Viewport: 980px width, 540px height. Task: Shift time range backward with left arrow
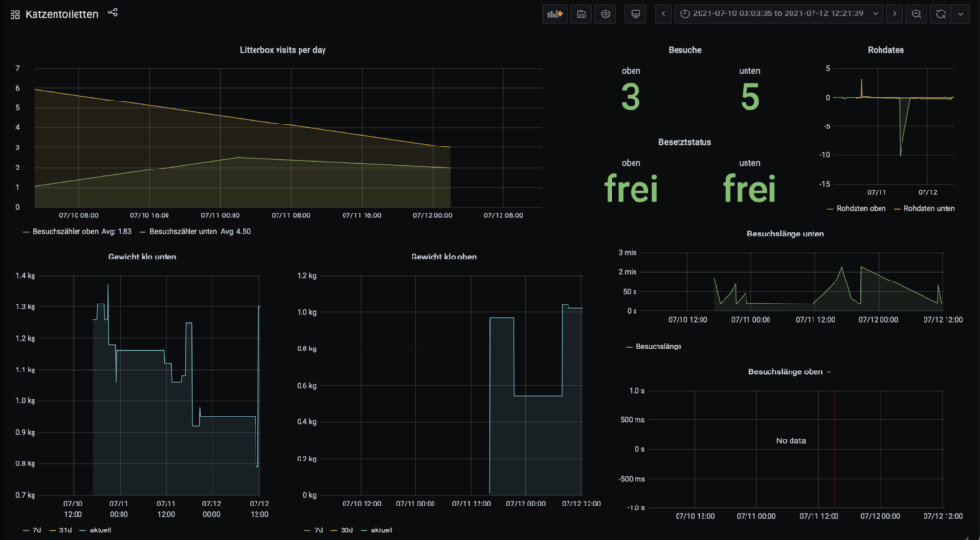click(663, 13)
